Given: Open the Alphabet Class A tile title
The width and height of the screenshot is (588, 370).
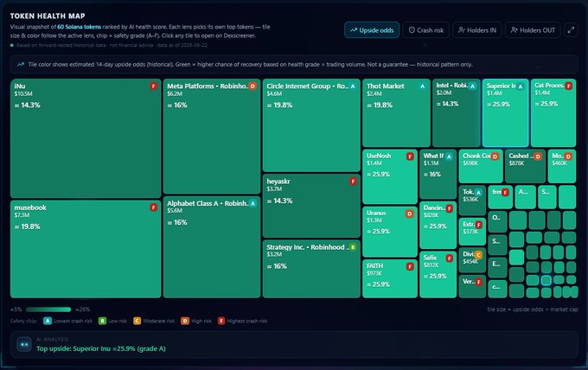Looking at the screenshot, I should (208, 203).
